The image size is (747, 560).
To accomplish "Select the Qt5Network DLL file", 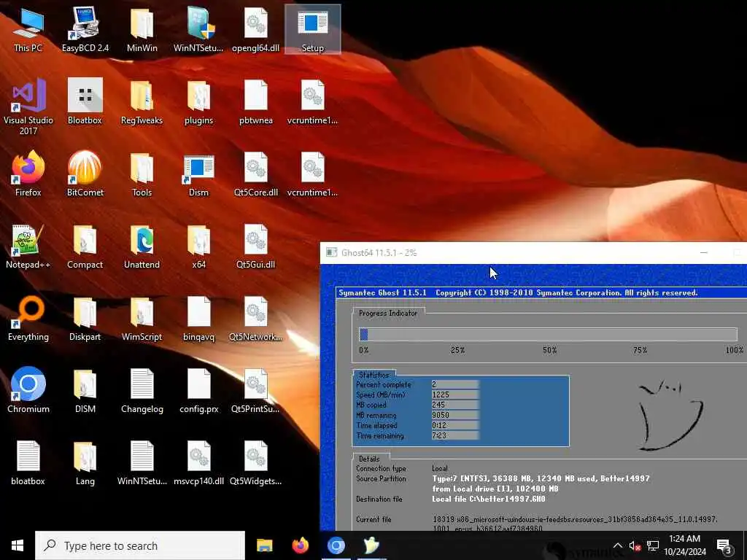I will tap(256, 319).
